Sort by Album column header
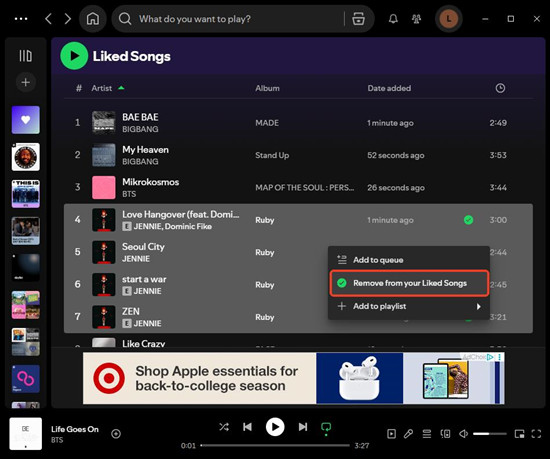Image resolution: width=550 pixels, height=459 pixels. [267, 88]
